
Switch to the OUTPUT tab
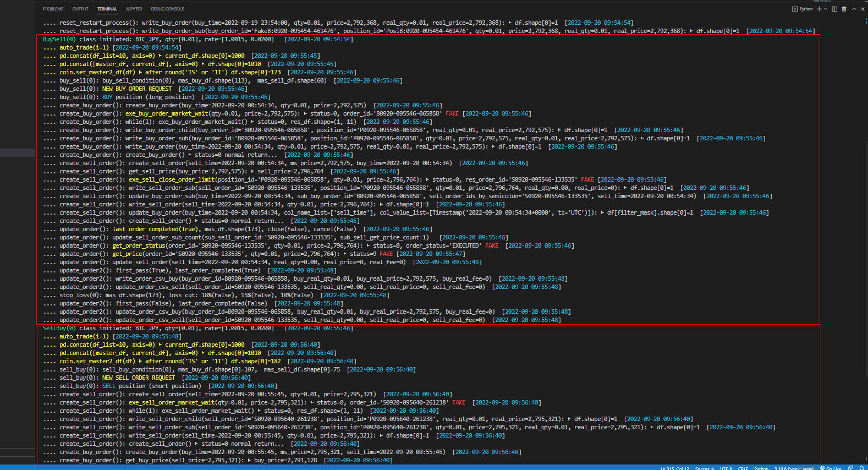pyautogui.click(x=80, y=9)
